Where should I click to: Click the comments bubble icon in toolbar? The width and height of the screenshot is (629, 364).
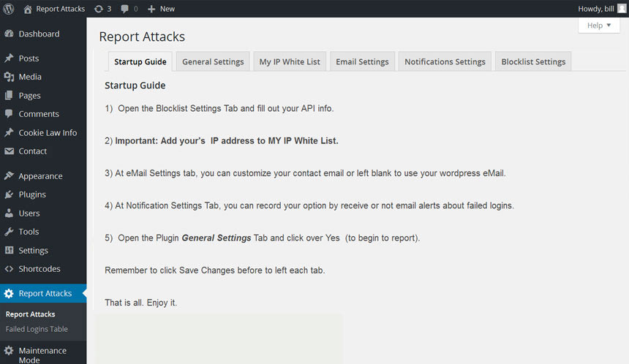[125, 9]
